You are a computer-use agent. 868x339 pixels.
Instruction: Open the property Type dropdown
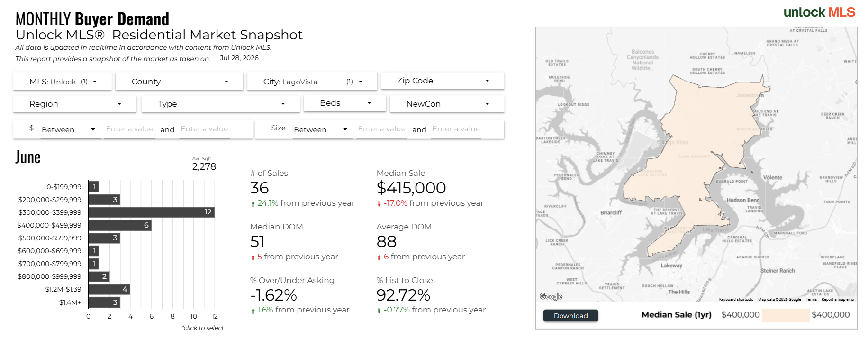tap(221, 104)
